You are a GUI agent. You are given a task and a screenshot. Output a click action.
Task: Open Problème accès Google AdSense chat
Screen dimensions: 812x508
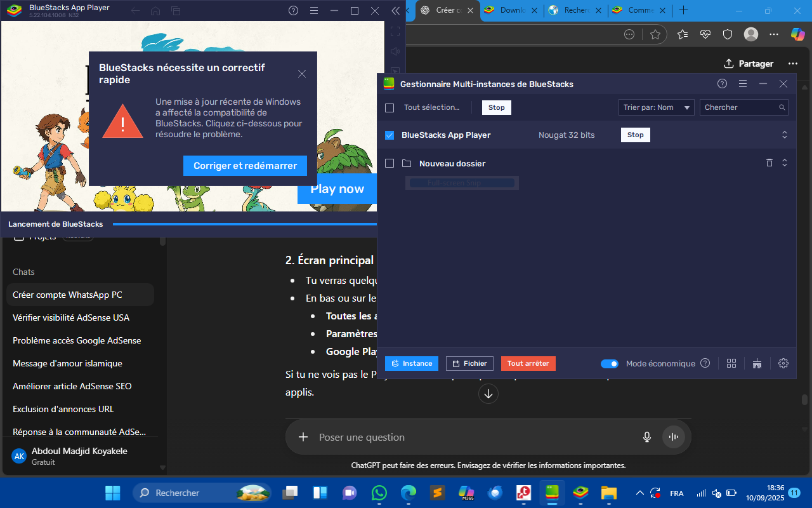coord(77,340)
